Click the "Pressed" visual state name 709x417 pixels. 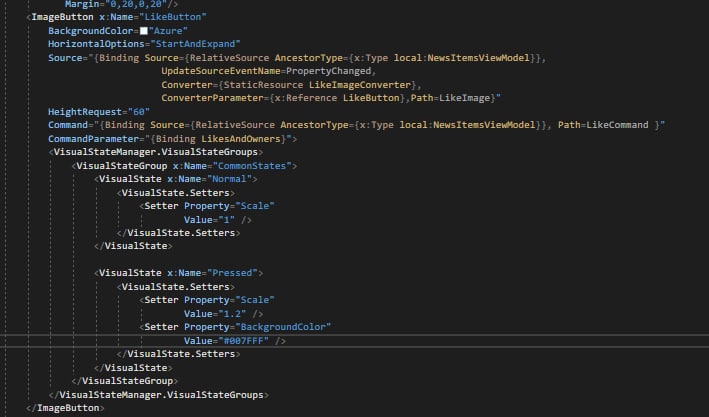pos(232,273)
